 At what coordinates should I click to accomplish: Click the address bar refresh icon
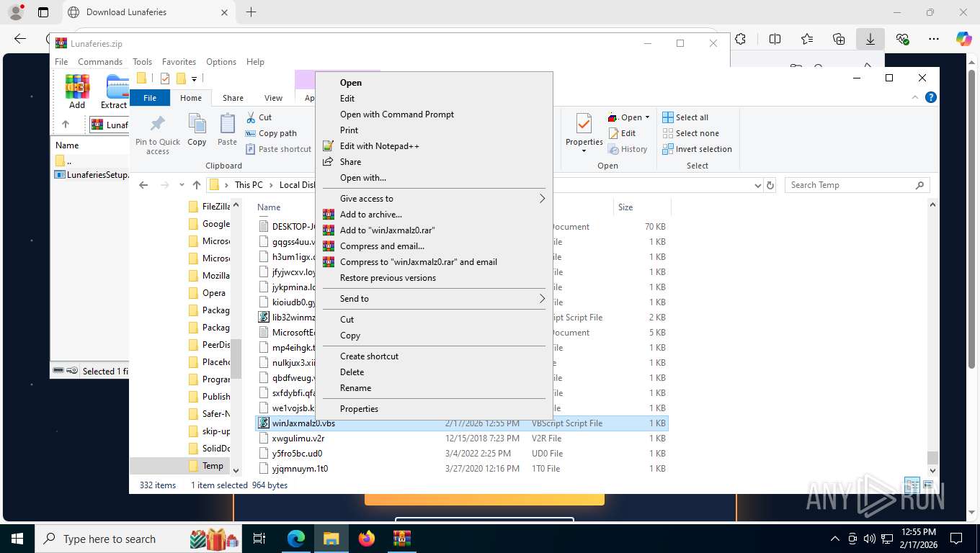coord(770,185)
